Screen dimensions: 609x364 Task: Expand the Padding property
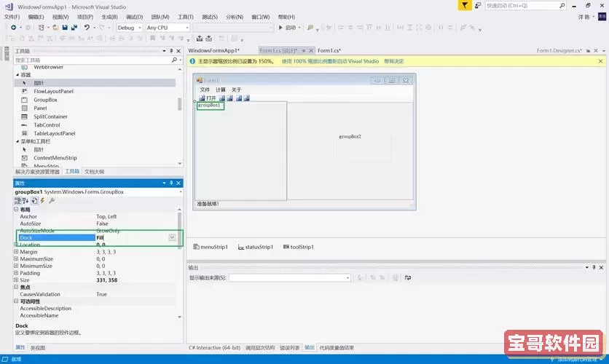point(16,273)
